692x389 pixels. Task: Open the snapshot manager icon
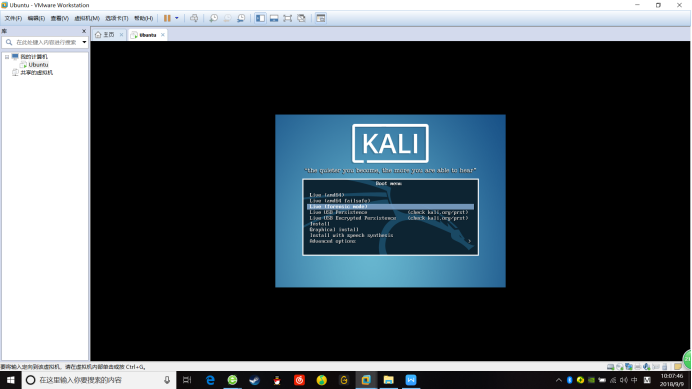(241, 18)
